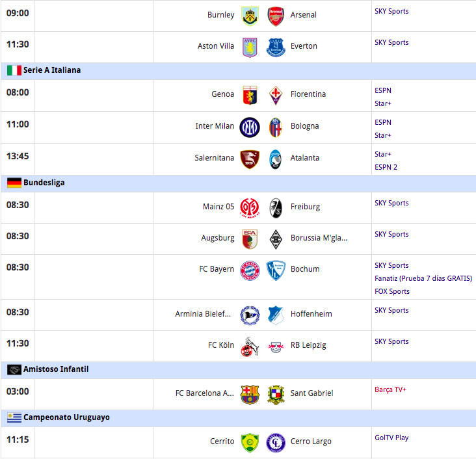Click the Italian flag icon
The image size is (476, 459).
(14, 70)
